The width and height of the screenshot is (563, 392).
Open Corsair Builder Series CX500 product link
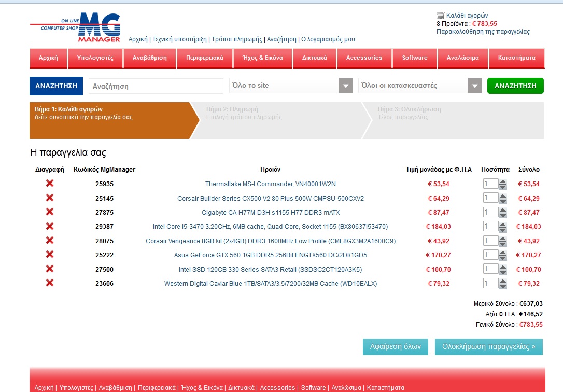pos(271,198)
